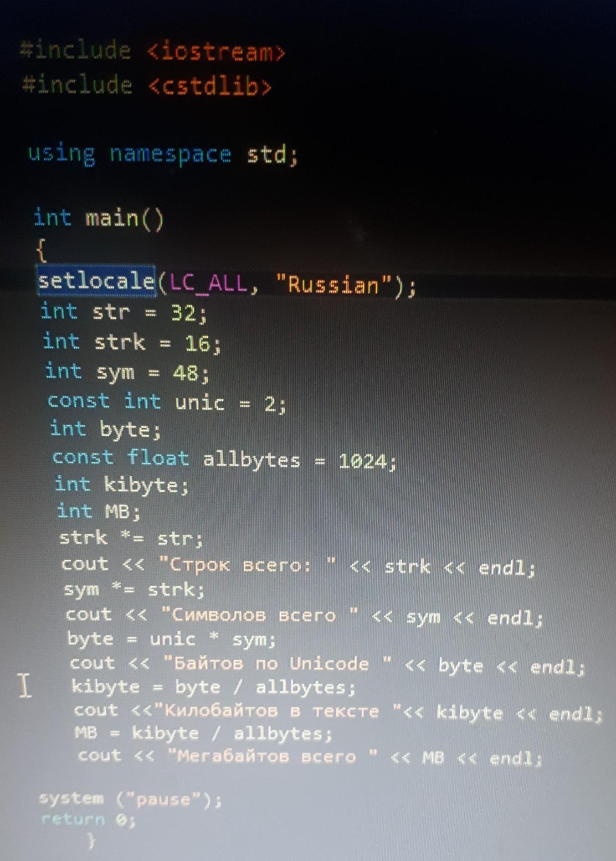Click the cout line with "Мегабайтов всего"
This screenshot has width=616, height=861.
click(x=310, y=757)
